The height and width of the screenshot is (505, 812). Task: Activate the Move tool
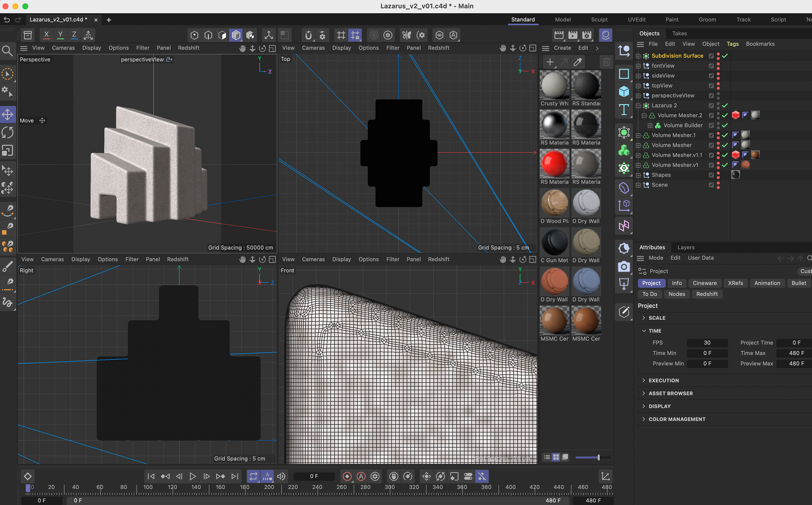tap(7, 114)
